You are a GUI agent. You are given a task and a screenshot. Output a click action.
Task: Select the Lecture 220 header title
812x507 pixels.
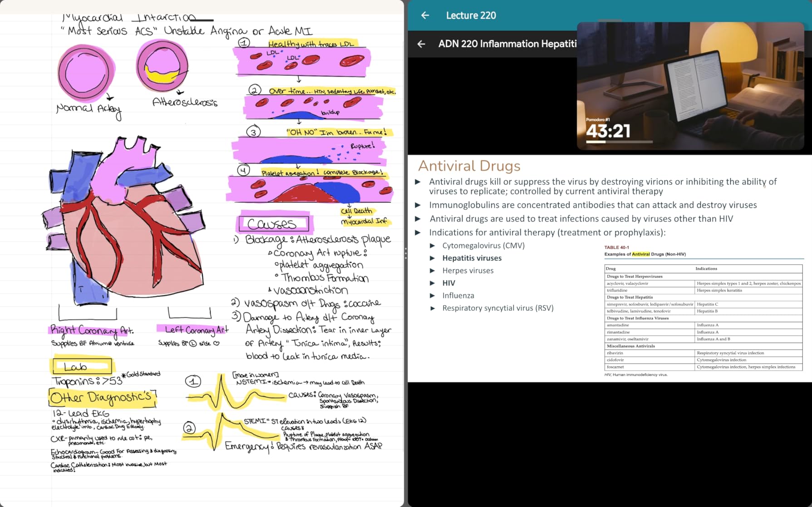[x=471, y=15]
